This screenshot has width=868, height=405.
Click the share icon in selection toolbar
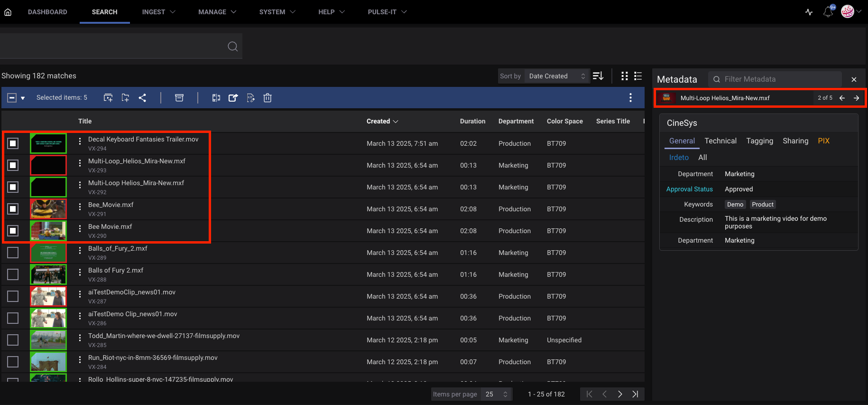click(x=142, y=98)
